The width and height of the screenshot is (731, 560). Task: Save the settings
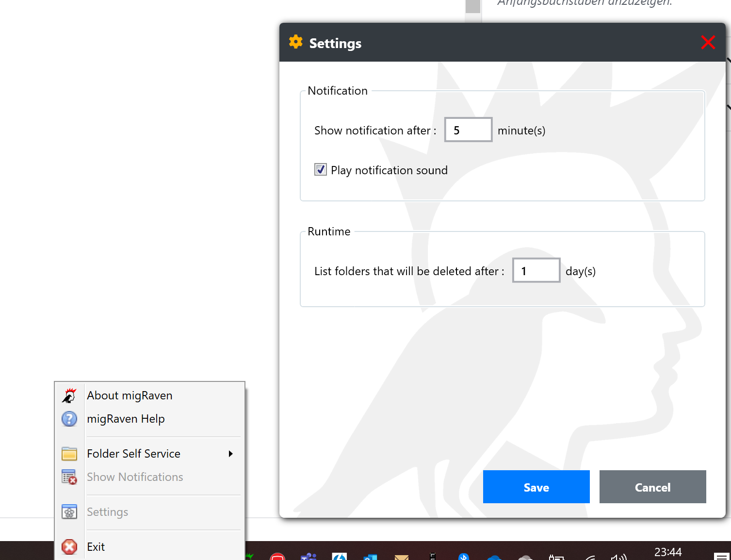point(536,487)
